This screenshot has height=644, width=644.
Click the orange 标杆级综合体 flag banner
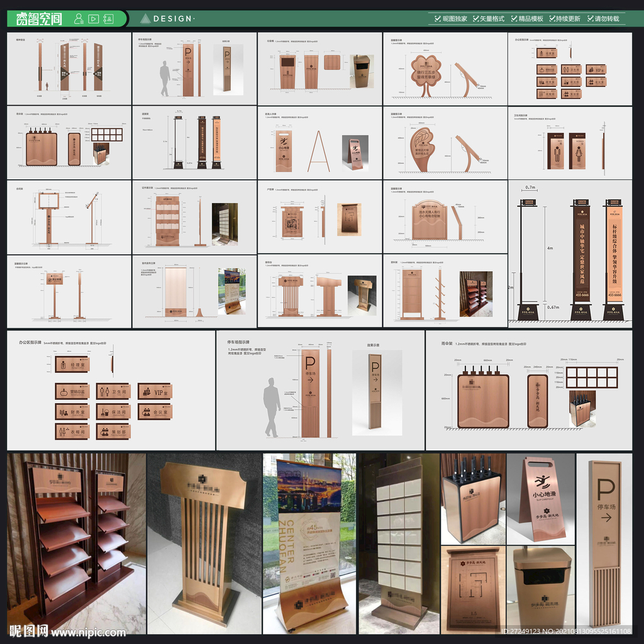point(614,253)
